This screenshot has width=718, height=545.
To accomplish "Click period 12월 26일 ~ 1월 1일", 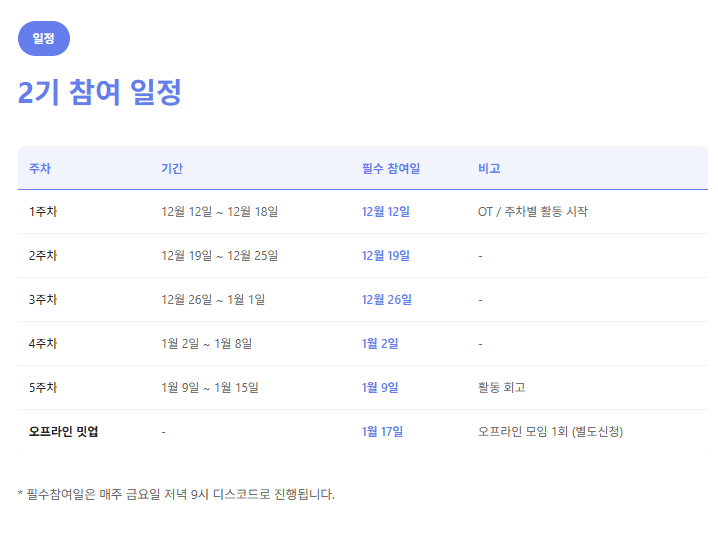I will 213,300.
